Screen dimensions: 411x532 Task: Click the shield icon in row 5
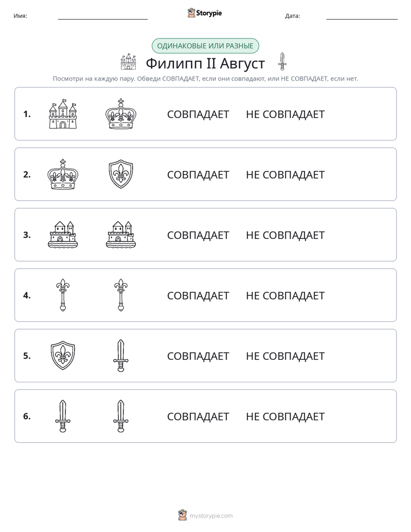(63, 356)
